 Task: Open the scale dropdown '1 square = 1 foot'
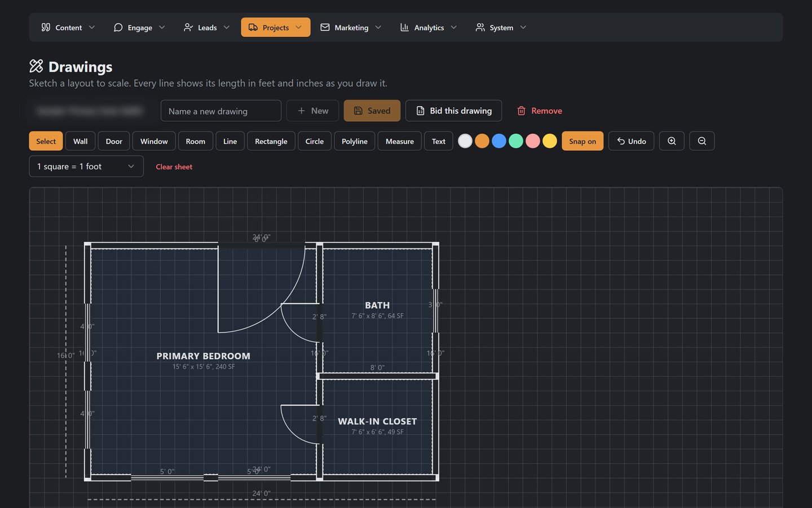point(86,167)
